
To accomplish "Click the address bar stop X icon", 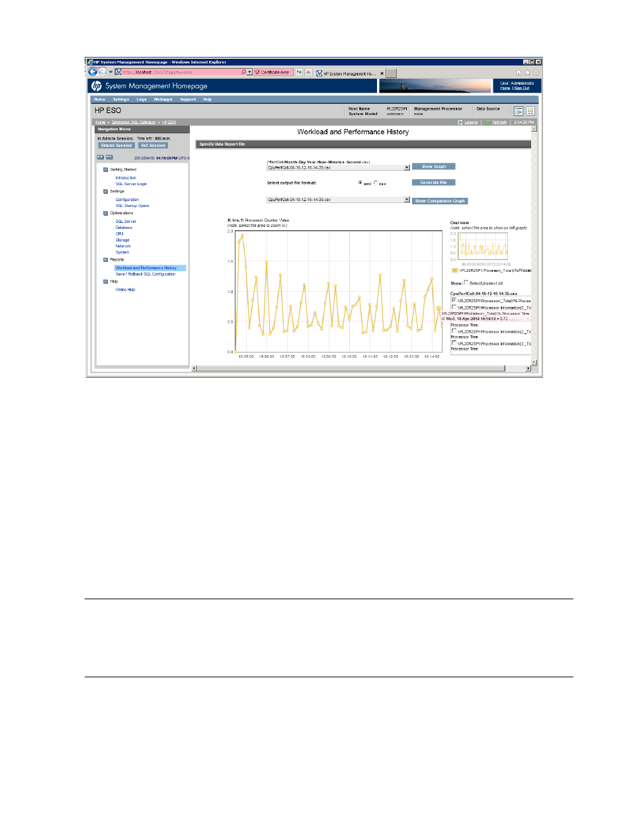I will coord(308,72).
